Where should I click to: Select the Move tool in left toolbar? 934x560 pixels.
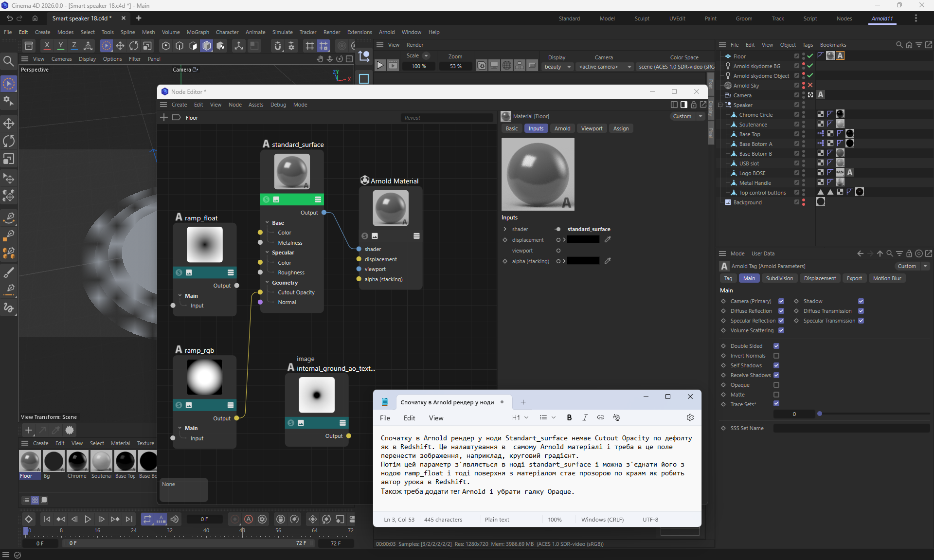click(x=9, y=123)
